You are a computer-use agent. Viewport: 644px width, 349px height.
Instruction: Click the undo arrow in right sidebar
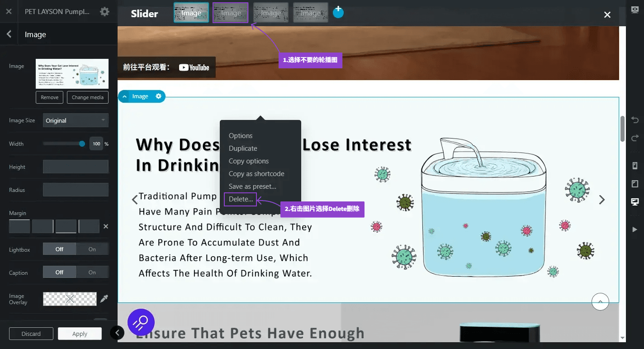(x=635, y=120)
